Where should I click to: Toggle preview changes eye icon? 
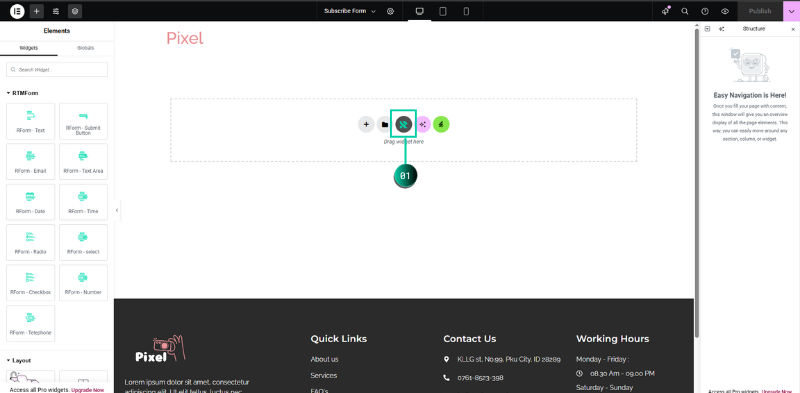coord(724,11)
